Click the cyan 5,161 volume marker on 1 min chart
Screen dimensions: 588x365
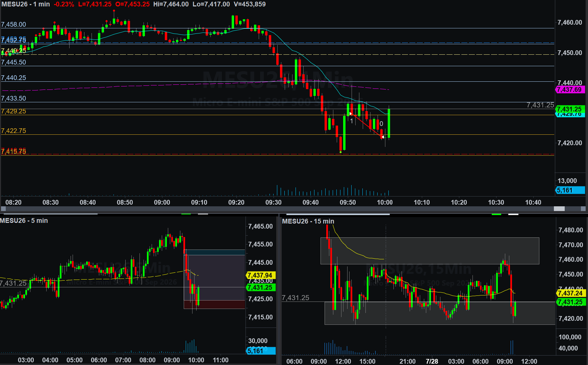pos(570,190)
